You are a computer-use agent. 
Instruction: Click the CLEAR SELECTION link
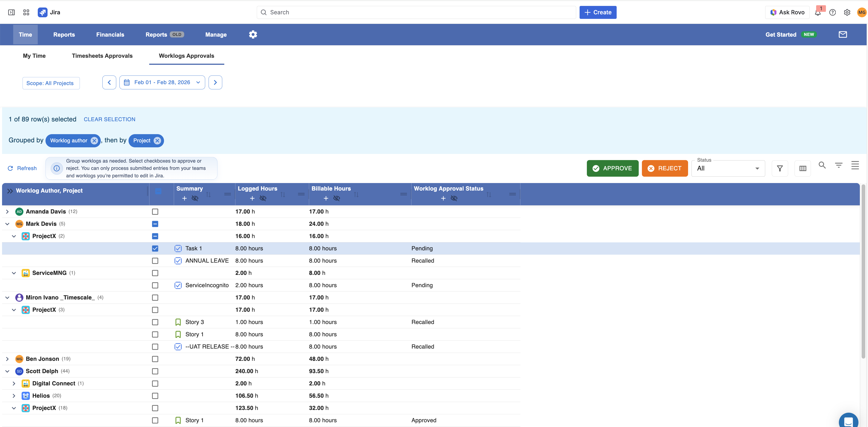tap(109, 120)
